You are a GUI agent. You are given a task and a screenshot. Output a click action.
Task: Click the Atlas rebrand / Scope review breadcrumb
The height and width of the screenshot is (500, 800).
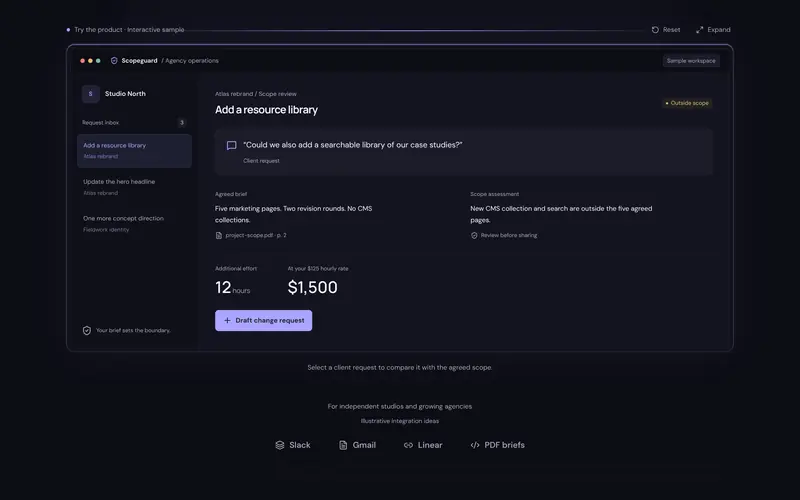(x=256, y=94)
